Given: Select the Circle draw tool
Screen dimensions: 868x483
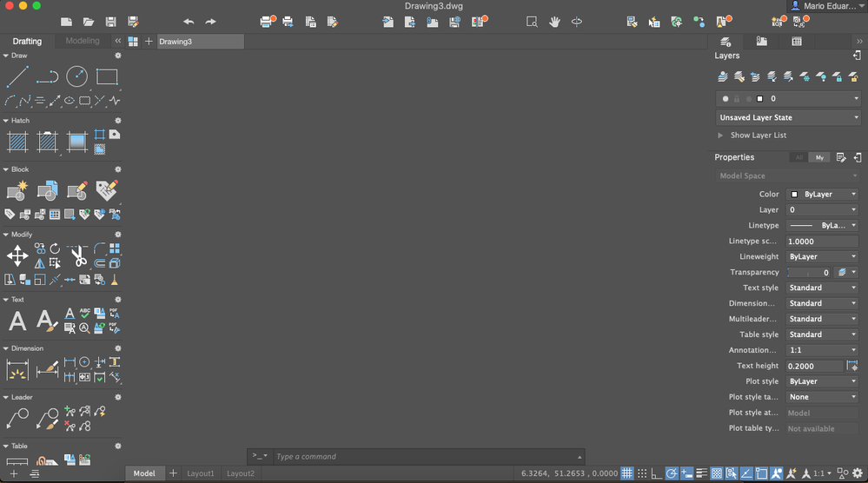Looking at the screenshot, I should coord(77,76).
